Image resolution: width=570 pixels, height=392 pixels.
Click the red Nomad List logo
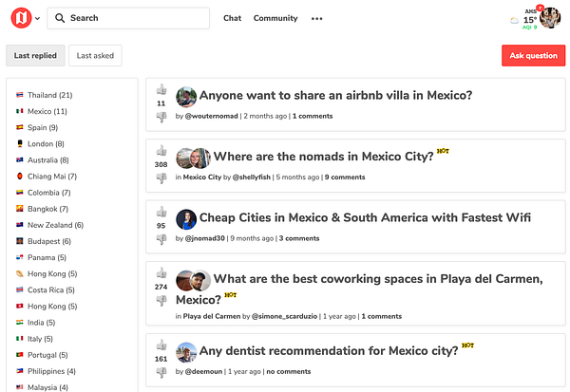21,18
